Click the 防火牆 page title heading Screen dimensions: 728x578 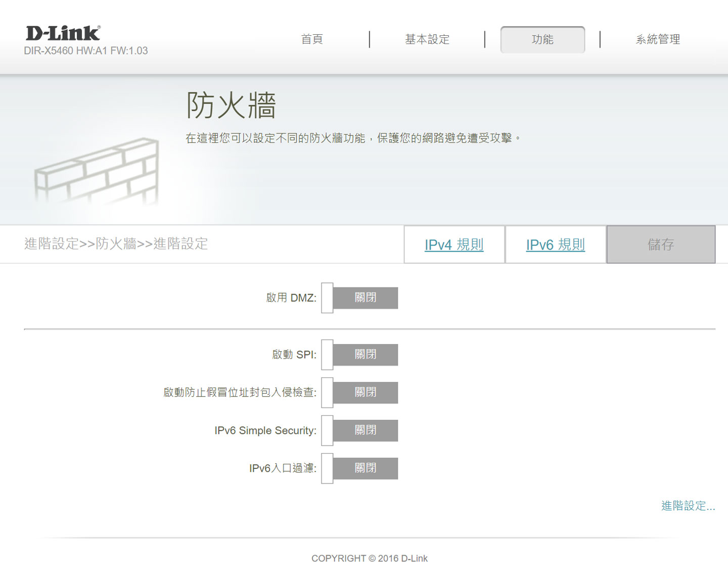coord(231,106)
